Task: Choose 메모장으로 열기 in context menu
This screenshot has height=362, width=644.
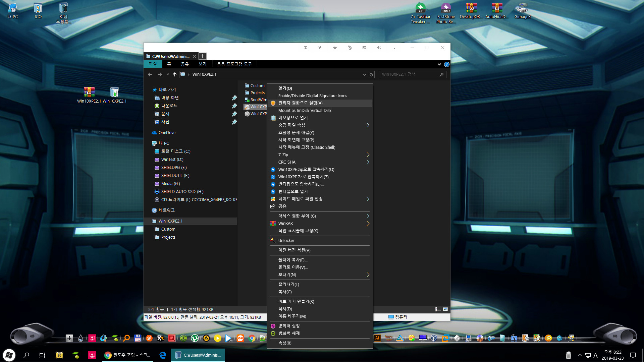Action: (x=320, y=118)
